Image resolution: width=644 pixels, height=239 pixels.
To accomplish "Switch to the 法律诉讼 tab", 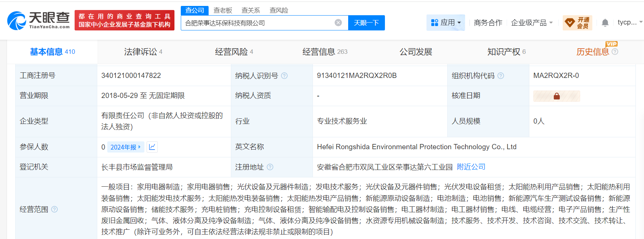I will coord(143,52).
